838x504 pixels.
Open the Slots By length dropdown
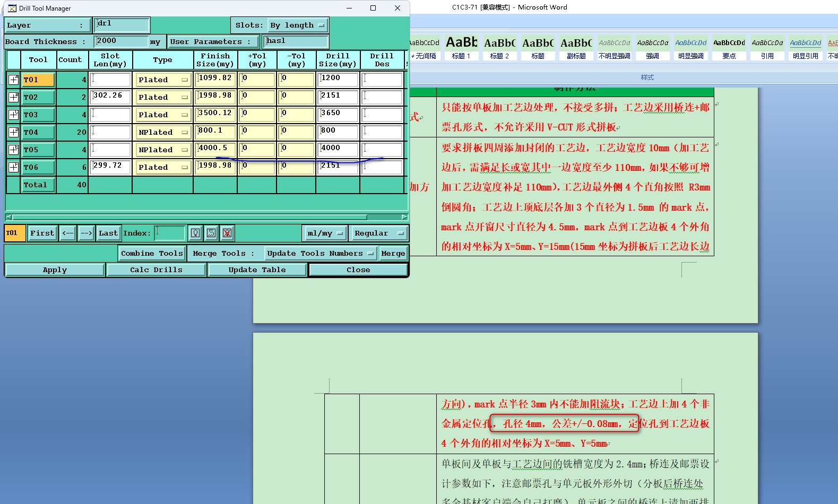(x=297, y=25)
